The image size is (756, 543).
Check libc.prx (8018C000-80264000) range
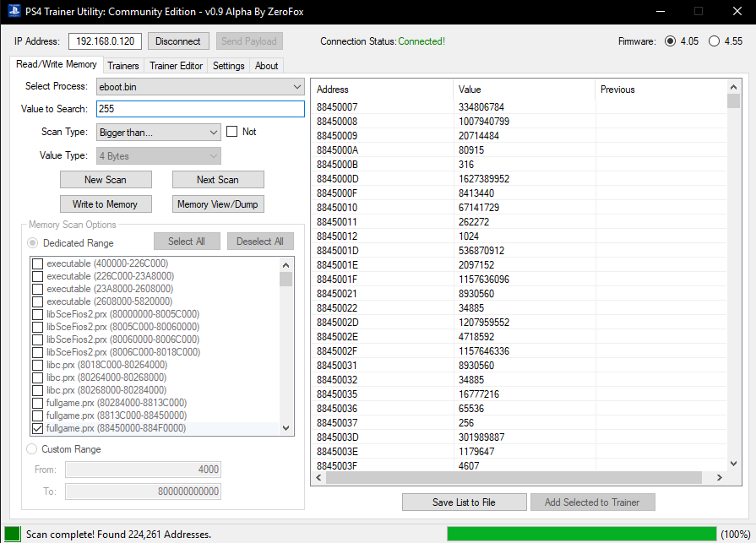(x=38, y=365)
